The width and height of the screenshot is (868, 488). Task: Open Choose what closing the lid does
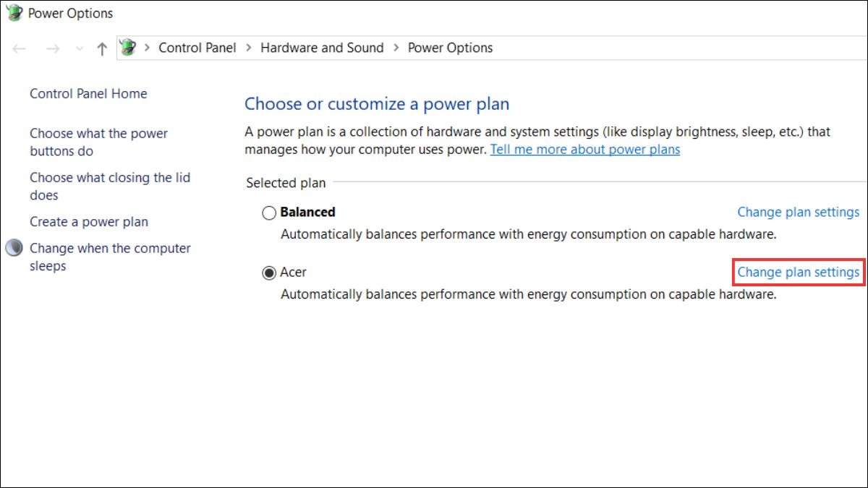[110, 187]
